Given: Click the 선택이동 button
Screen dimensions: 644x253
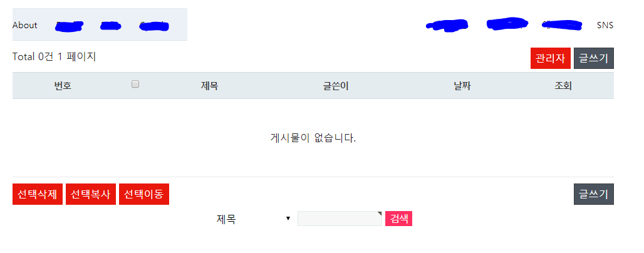Looking at the screenshot, I should coord(144,194).
